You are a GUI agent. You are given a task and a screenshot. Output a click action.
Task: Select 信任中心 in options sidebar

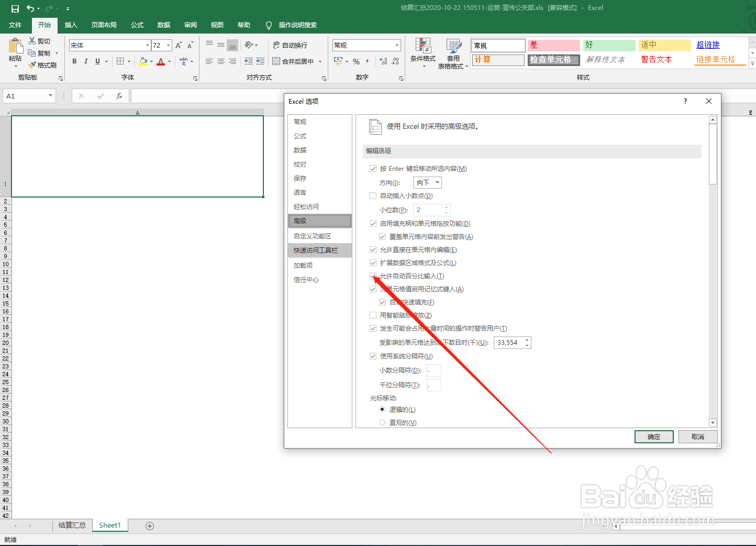click(x=320, y=280)
